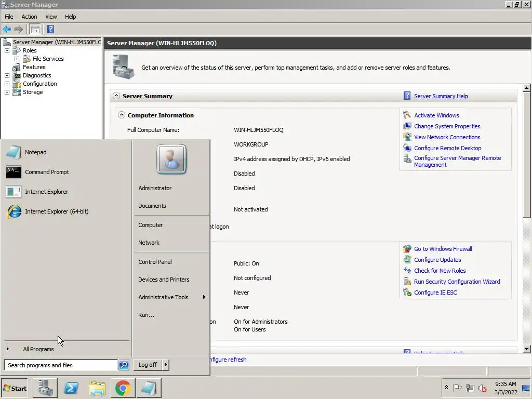Show hidden tray icons arrow
This screenshot has width=532, height=399.
tap(446, 388)
